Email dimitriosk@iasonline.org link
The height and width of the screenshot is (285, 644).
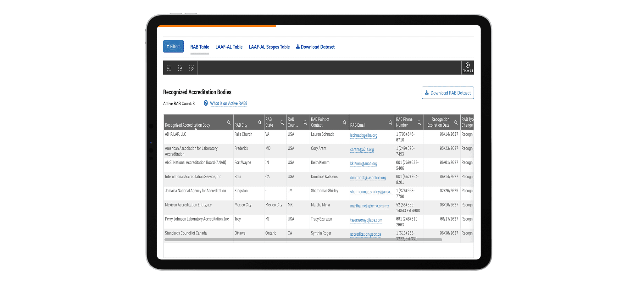click(x=368, y=178)
